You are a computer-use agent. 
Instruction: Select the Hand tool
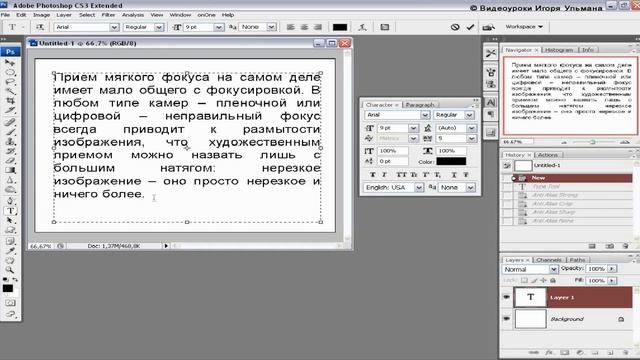pyautogui.click(x=10, y=260)
